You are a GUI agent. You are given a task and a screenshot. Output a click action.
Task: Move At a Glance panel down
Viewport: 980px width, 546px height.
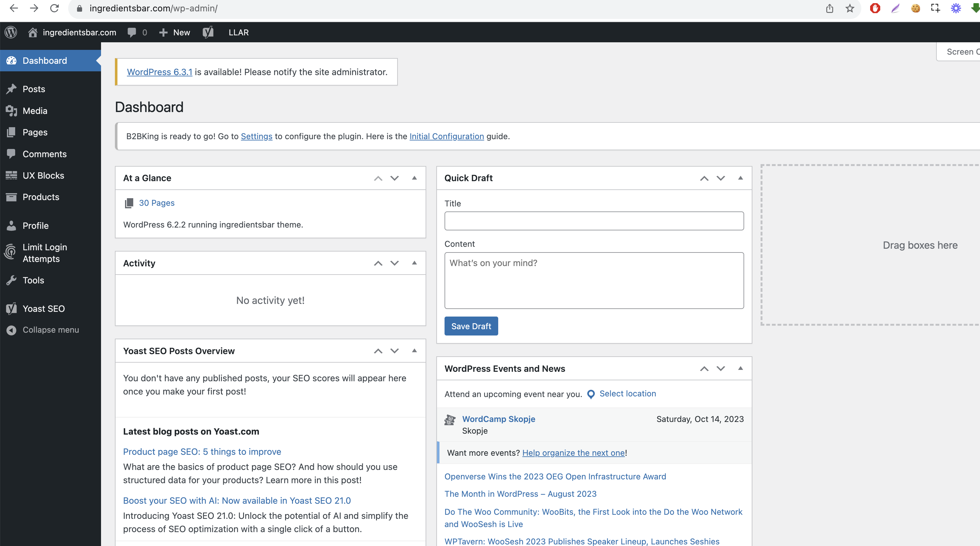(x=395, y=178)
